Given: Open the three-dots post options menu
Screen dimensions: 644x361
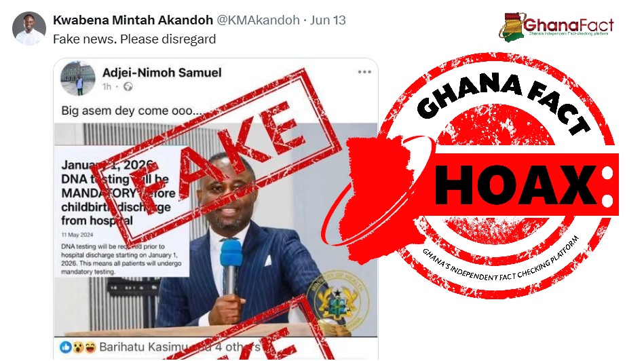Looking at the screenshot, I should coord(364,72).
